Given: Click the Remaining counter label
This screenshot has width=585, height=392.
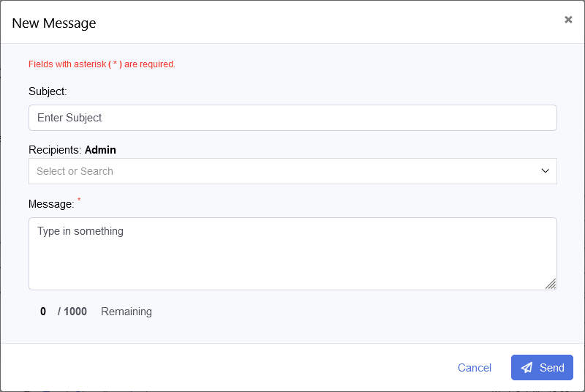Looking at the screenshot, I should [127, 312].
